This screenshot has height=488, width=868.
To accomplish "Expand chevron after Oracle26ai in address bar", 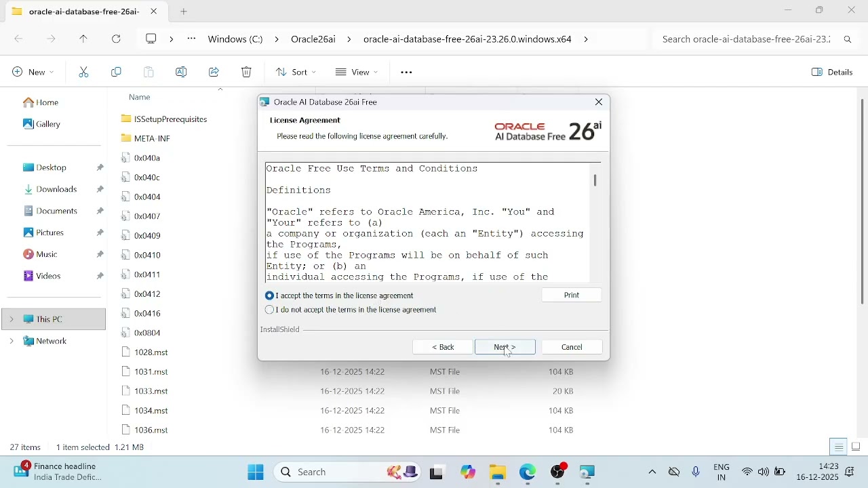I will [349, 40].
